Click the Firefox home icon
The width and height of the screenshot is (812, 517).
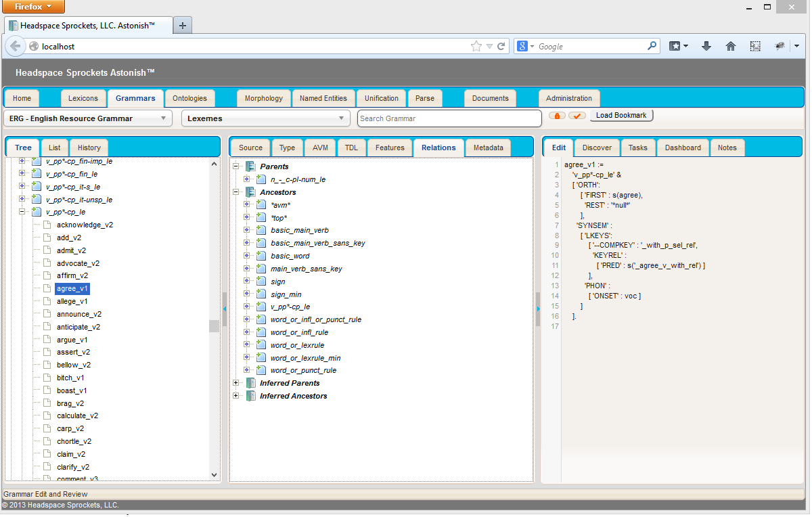click(x=731, y=46)
